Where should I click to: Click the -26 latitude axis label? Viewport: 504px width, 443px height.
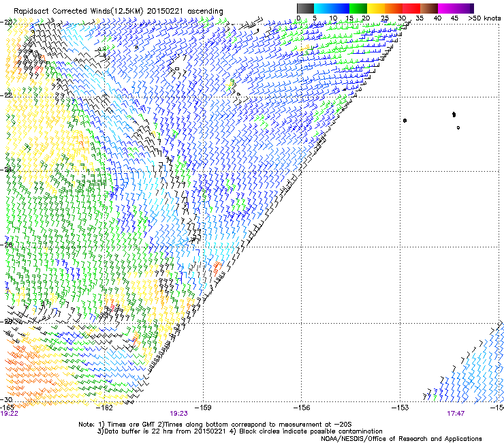pyautogui.click(x=6, y=245)
